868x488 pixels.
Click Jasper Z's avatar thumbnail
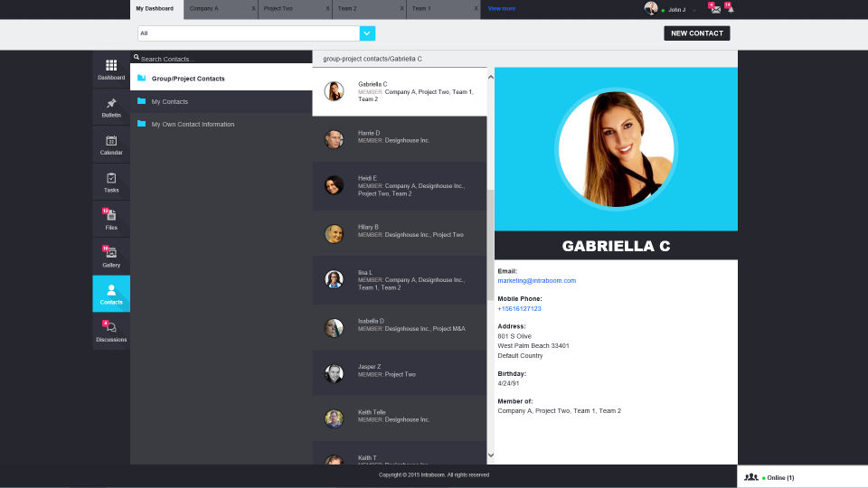coord(334,373)
